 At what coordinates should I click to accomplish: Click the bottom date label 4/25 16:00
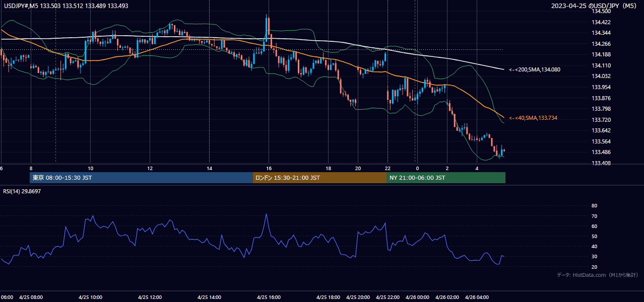[269, 297]
